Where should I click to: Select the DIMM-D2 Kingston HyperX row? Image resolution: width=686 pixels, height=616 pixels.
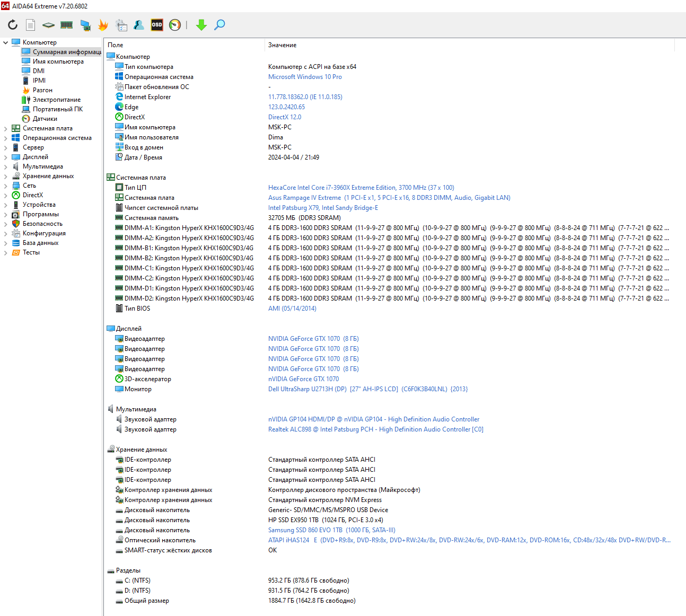click(x=390, y=298)
